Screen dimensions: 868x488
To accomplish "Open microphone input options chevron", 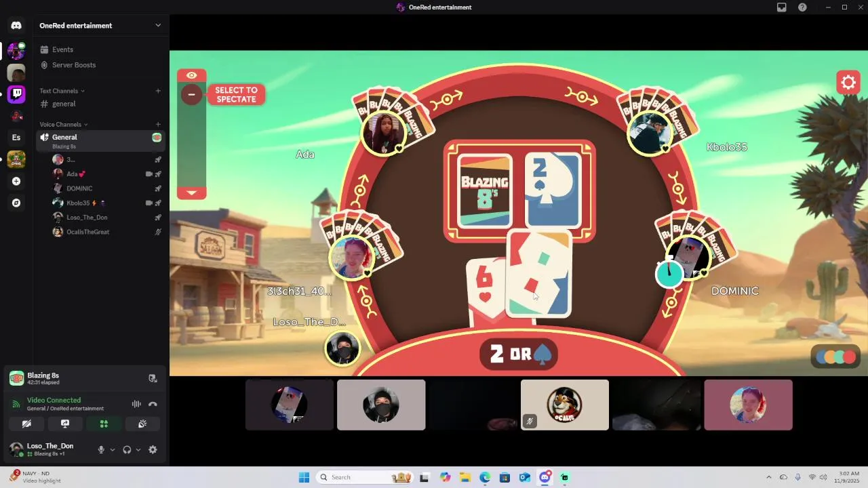I will (x=113, y=449).
